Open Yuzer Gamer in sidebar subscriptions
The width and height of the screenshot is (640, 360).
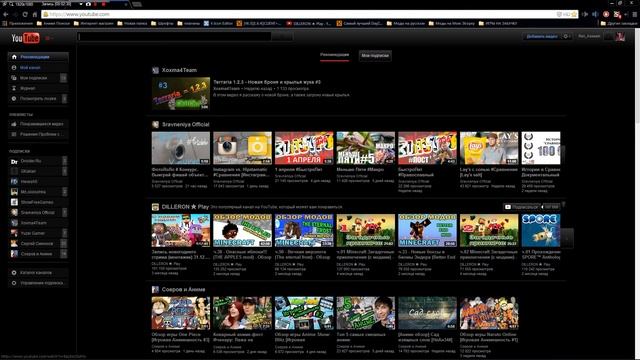coord(38,233)
